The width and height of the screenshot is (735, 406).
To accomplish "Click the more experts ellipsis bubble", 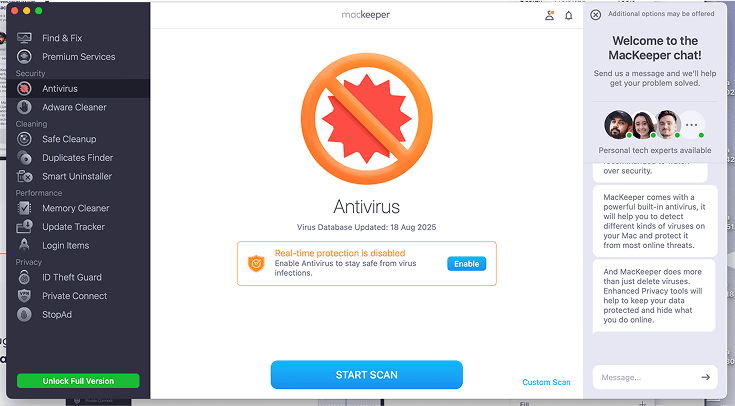I will coord(691,125).
